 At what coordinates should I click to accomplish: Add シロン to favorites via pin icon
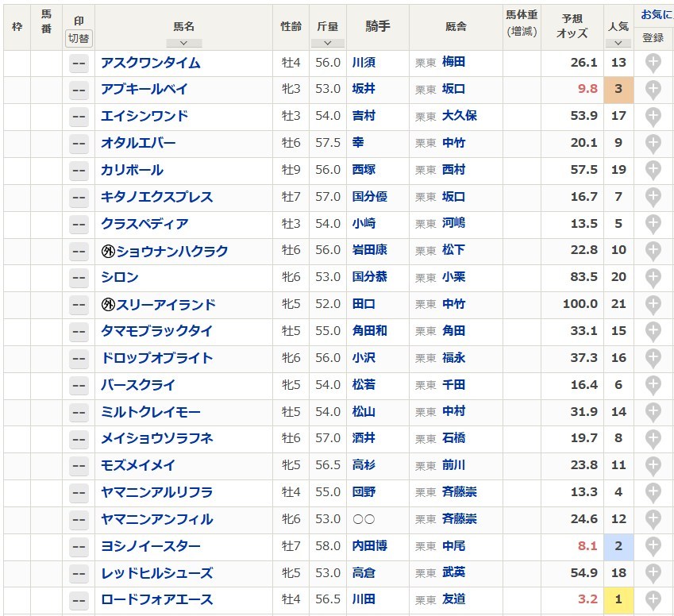click(x=653, y=278)
